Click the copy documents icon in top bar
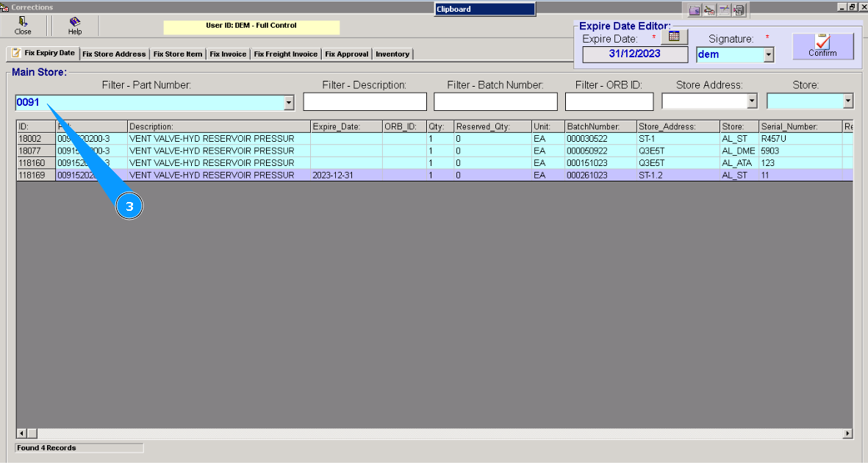The height and width of the screenshot is (465, 868). point(739,10)
